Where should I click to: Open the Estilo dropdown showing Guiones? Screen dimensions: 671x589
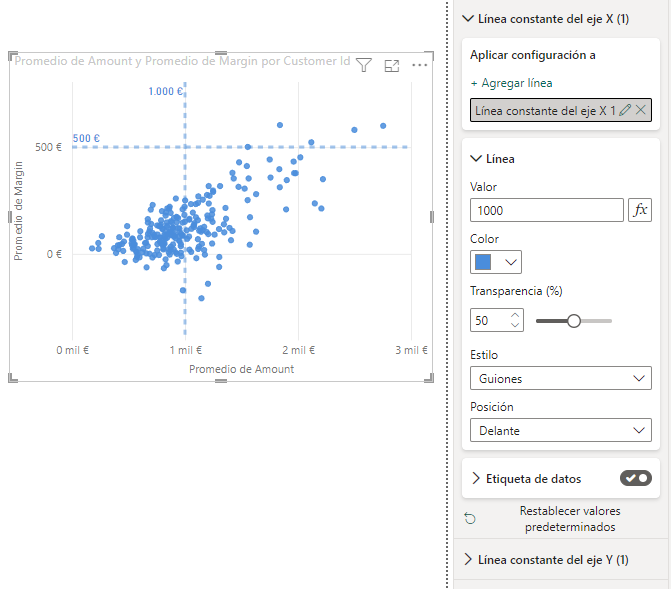click(x=560, y=379)
